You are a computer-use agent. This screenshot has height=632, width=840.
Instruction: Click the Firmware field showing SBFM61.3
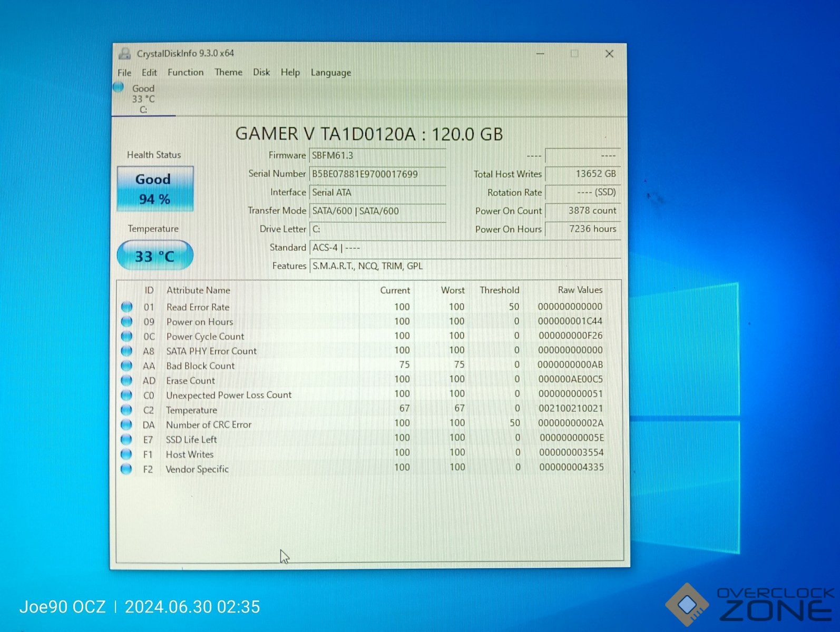[377, 156]
